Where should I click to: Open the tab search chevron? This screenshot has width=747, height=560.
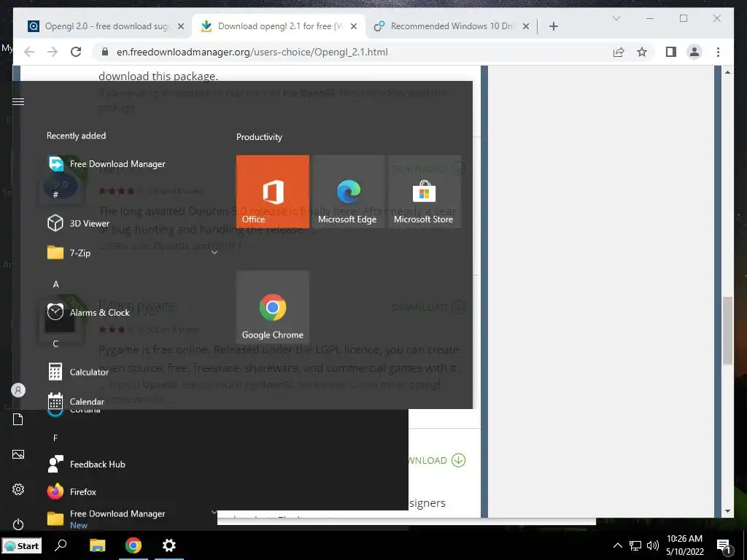pos(616,18)
